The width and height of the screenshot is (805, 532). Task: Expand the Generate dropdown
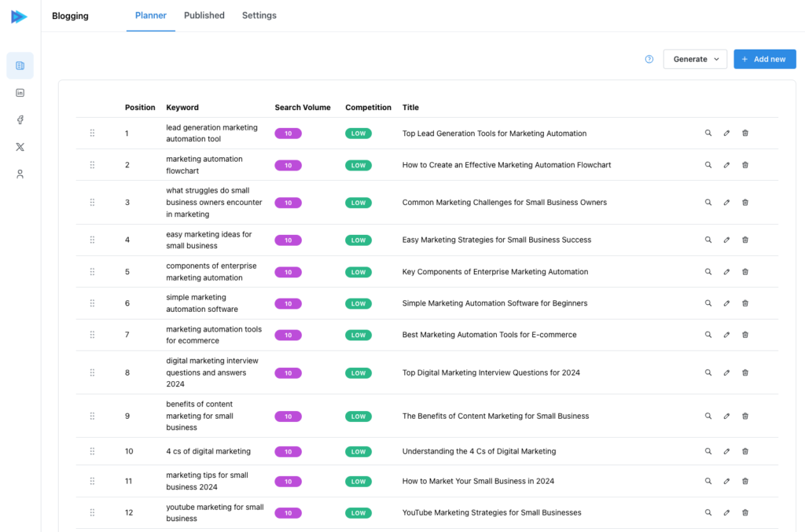pyautogui.click(x=696, y=59)
